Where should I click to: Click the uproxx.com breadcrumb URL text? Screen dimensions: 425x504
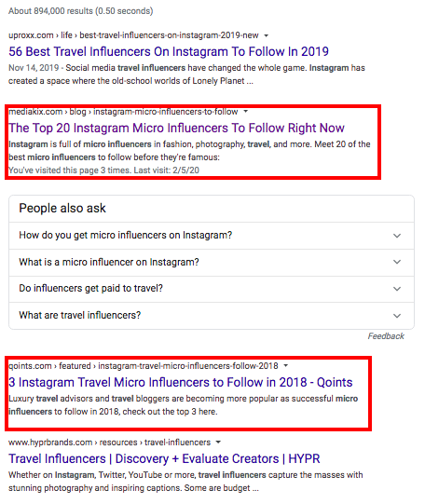(133, 35)
